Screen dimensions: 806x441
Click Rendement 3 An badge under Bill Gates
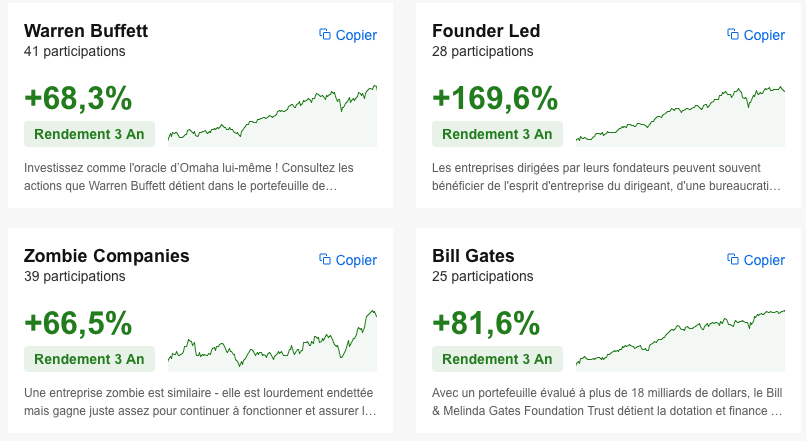[x=497, y=359]
